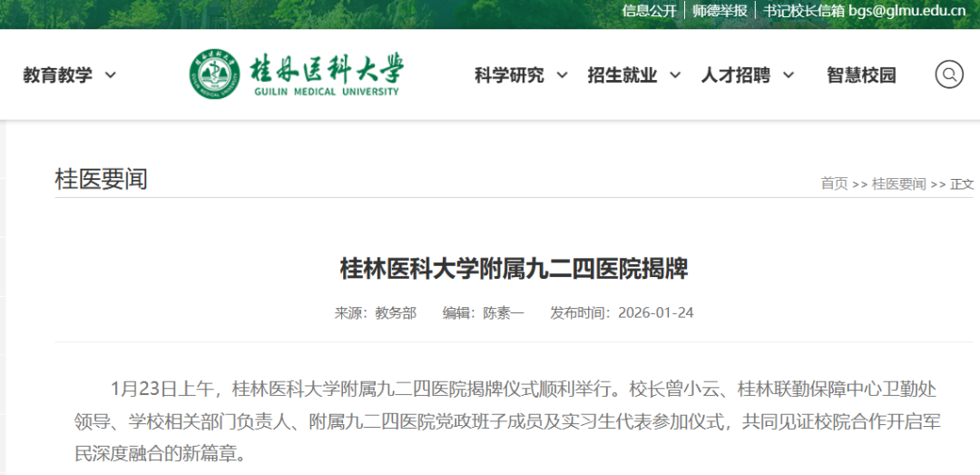Go to 桂医要闻 in the breadcrumb

click(898, 184)
